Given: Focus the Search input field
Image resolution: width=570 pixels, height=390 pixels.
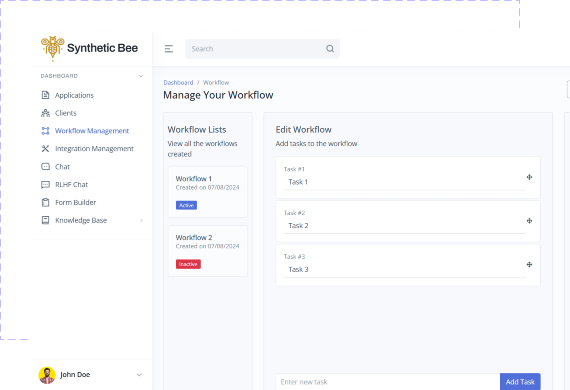Looking at the screenshot, I should [x=262, y=49].
